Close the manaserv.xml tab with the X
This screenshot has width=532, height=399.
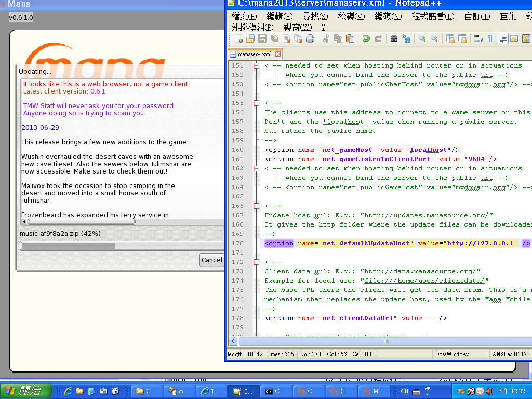pos(277,54)
